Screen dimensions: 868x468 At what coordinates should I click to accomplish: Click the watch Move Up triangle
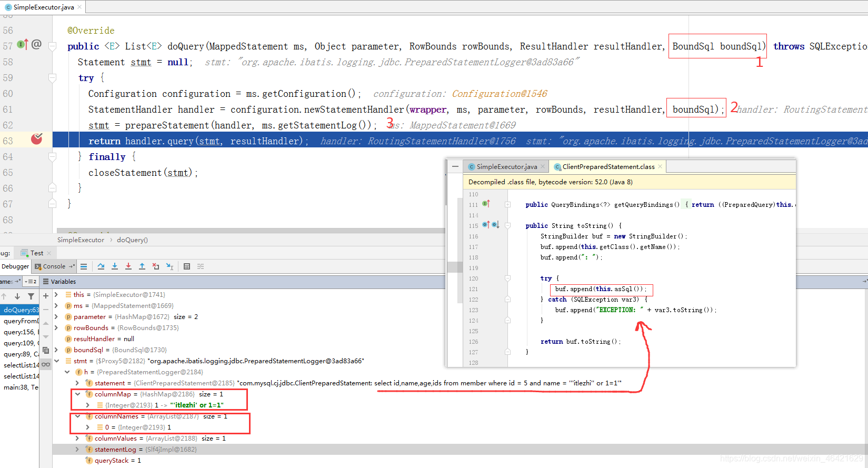point(46,323)
